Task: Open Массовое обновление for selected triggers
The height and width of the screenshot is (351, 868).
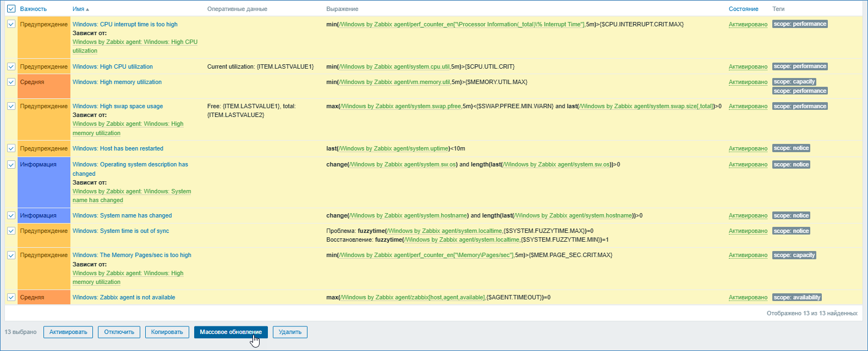Action: coord(230,332)
